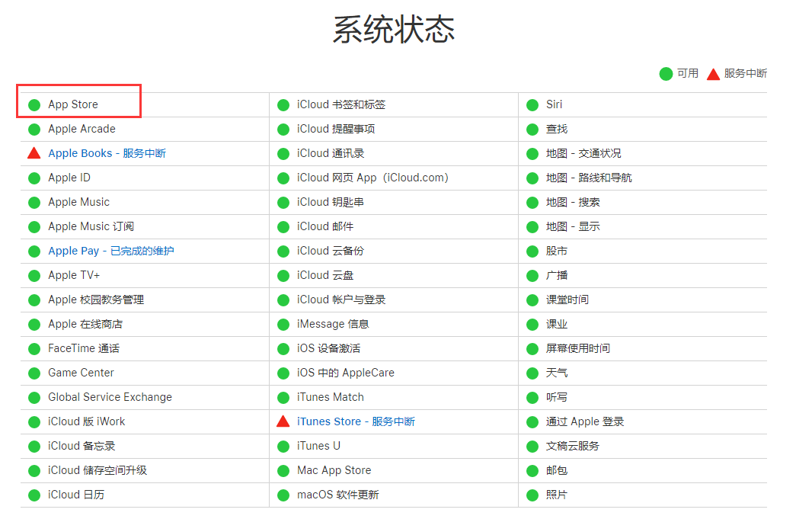Click the green dot beside macOS 软件更新
The image size is (812, 519).
click(x=283, y=495)
